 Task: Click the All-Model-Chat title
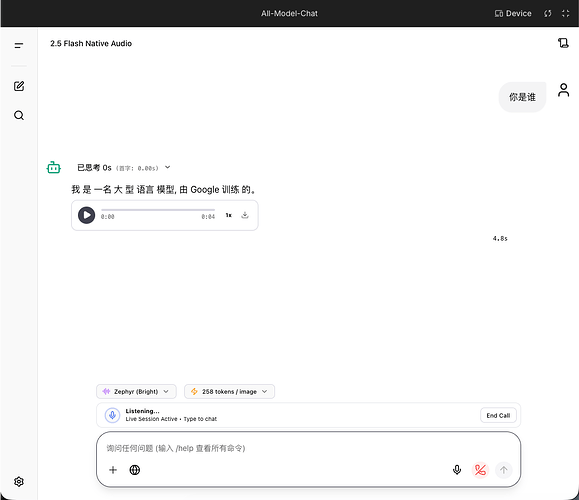pyautogui.click(x=290, y=14)
